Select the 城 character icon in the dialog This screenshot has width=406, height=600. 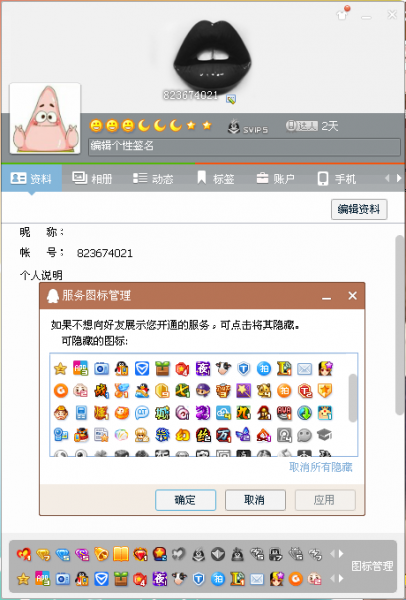[x=162, y=413]
